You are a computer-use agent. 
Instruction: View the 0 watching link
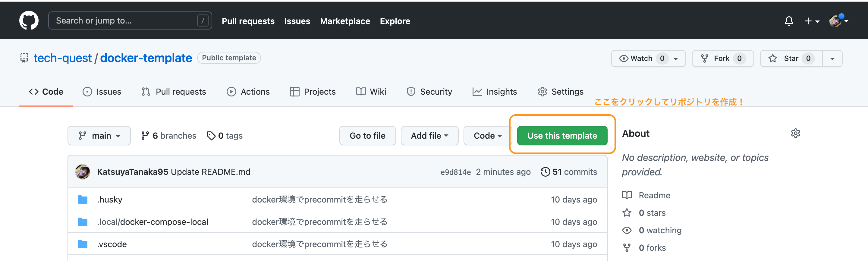click(x=660, y=230)
